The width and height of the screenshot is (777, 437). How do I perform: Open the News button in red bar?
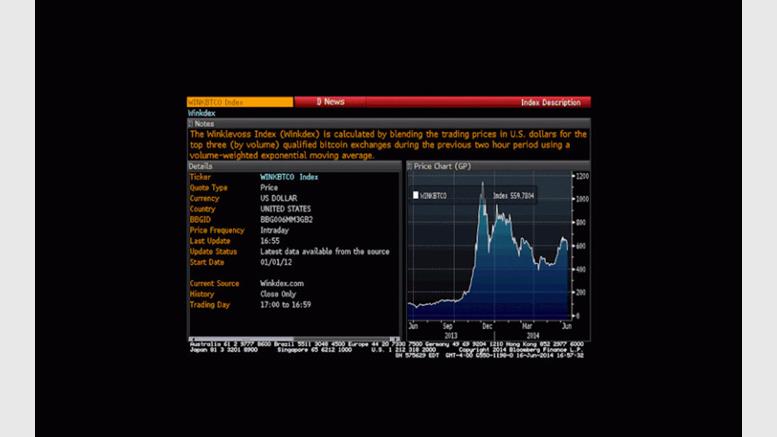click(331, 102)
